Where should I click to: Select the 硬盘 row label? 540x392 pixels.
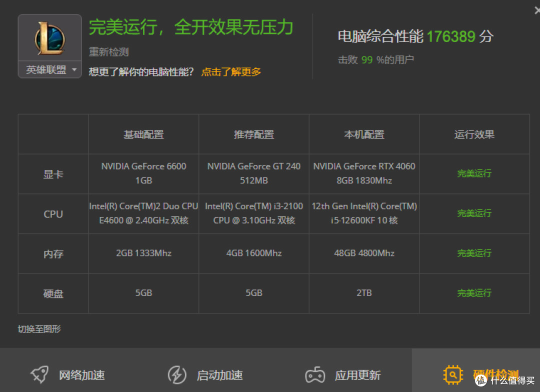coord(53,293)
